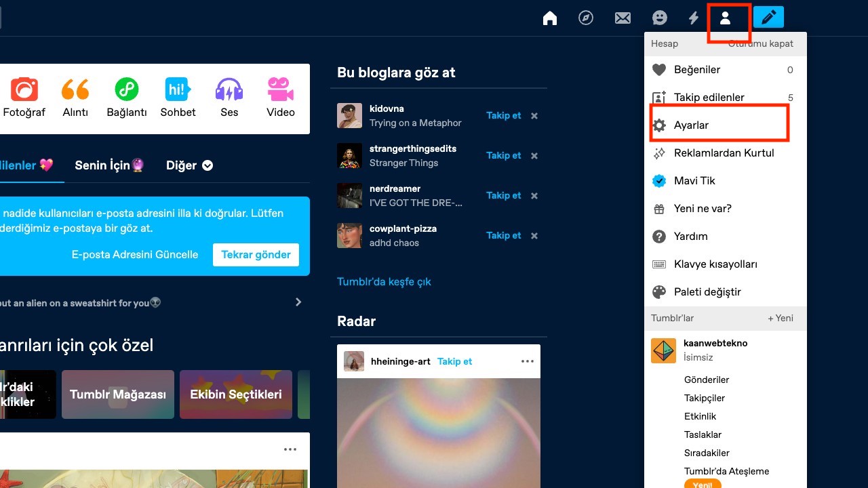Viewport: 868px width, 488px height.
Task: Click Tumblr'da keşfe çık link
Action: point(384,282)
